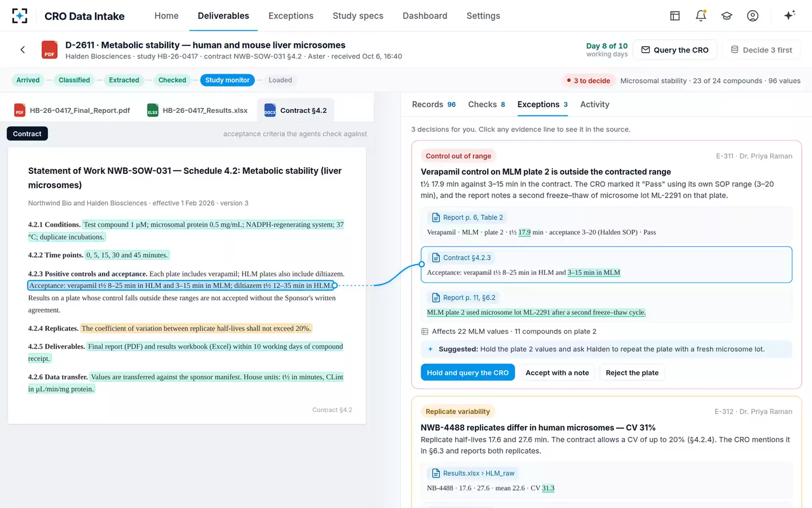Viewport: 812px width, 508px height.
Task: Switch to the Activity tab
Action: tap(594, 104)
